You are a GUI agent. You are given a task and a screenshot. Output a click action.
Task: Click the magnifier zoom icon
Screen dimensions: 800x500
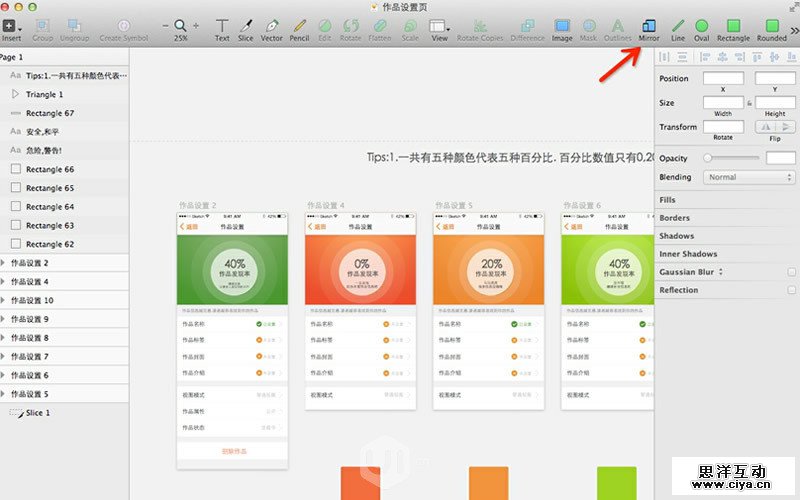click(180, 26)
